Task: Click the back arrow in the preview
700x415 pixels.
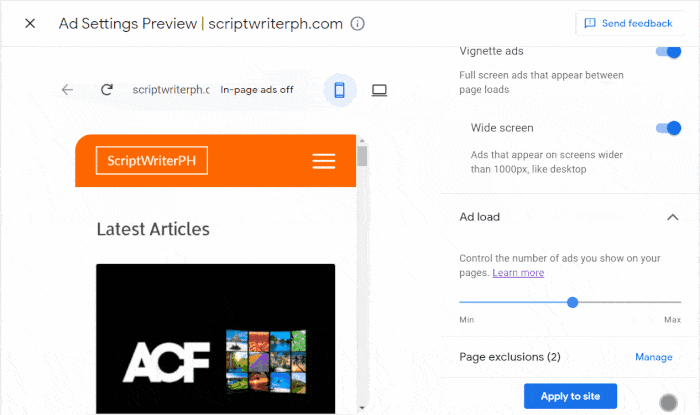Action: (x=67, y=90)
